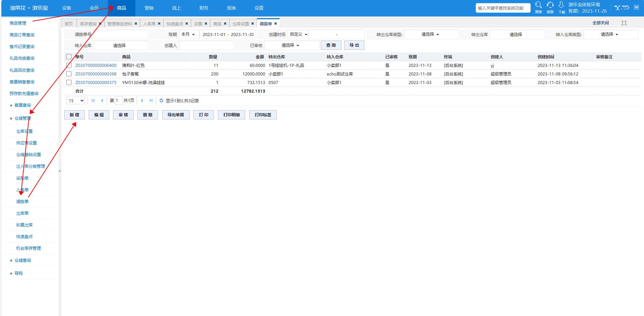Click the refresh icon in pagination bar
The image size is (644, 316).
click(x=161, y=101)
